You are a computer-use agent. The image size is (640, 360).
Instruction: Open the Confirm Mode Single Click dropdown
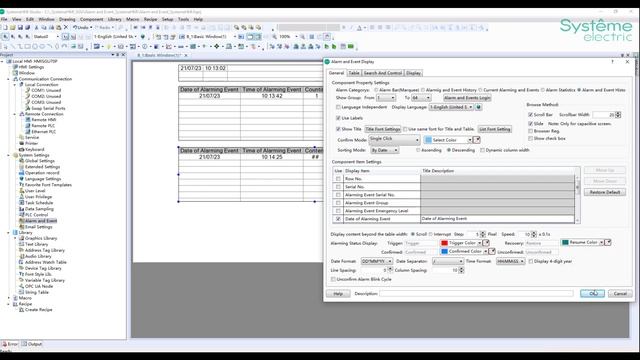[394, 140]
